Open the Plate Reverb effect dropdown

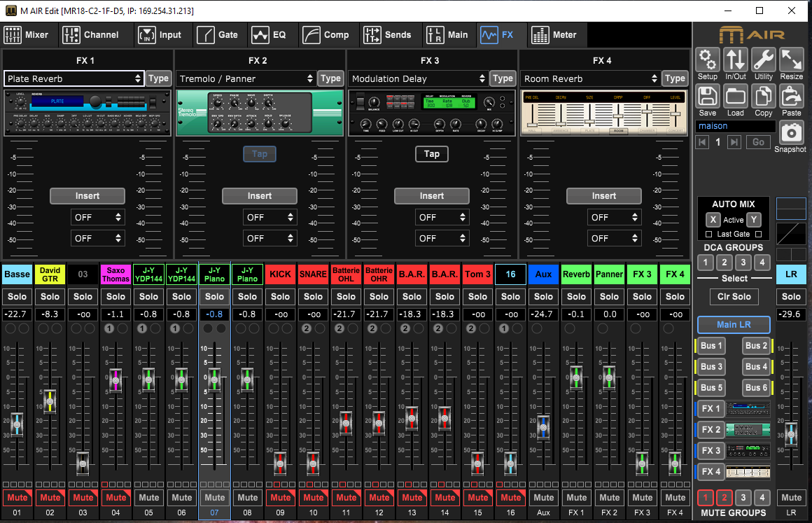73,78
